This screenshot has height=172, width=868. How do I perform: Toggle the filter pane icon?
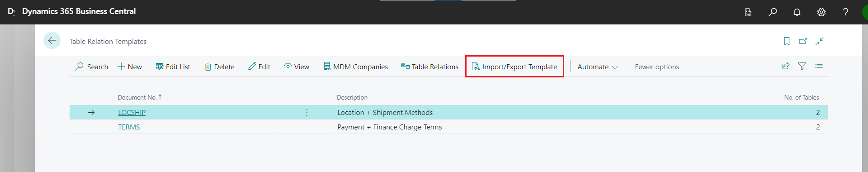pos(802,67)
